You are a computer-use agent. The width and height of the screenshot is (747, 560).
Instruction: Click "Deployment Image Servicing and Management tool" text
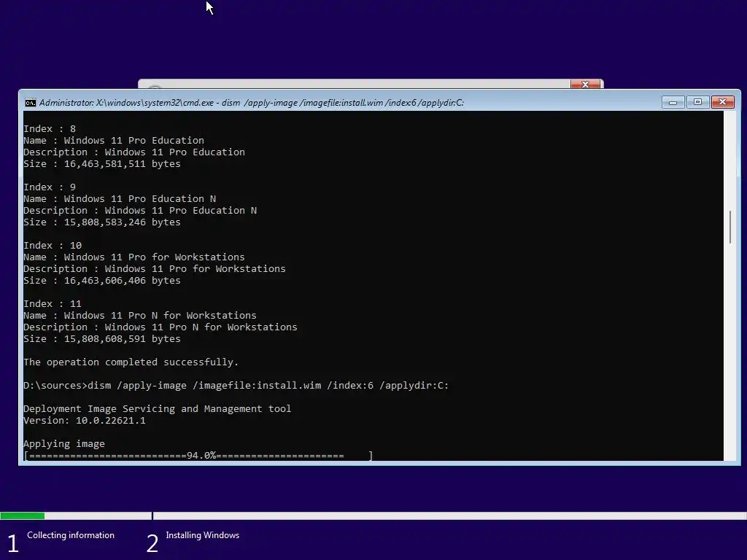click(158, 409)
